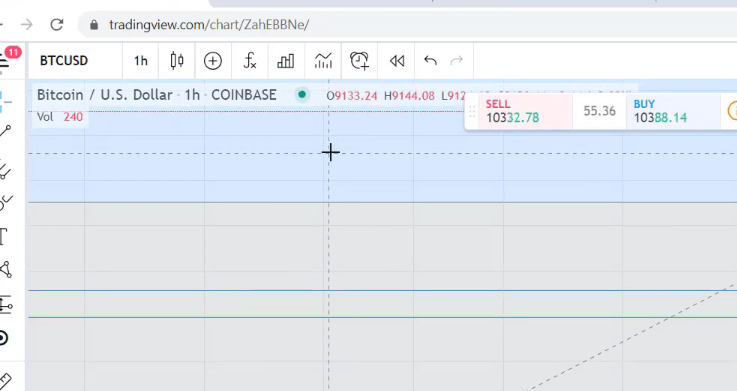
Task: Create an alert with alarm clock icon
Action: [360, 61]
